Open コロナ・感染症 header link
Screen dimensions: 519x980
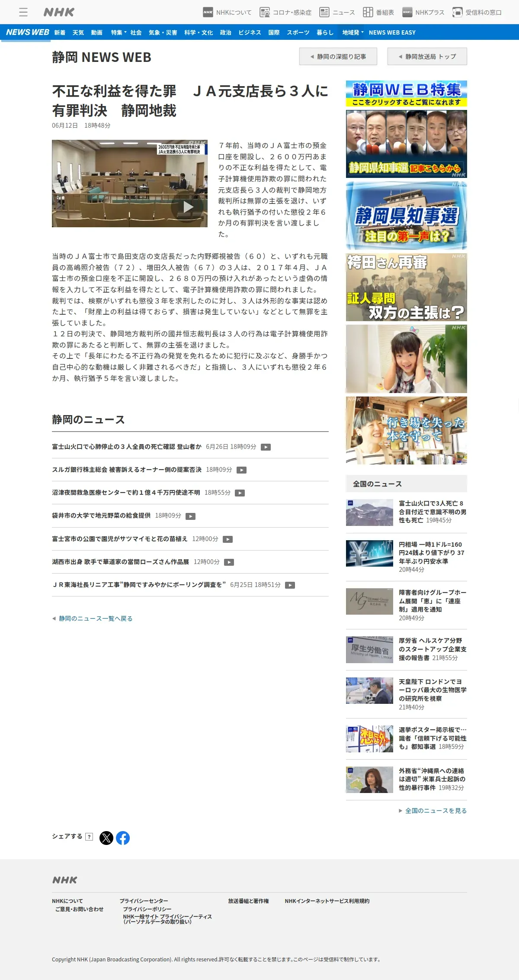pos(285,13)
